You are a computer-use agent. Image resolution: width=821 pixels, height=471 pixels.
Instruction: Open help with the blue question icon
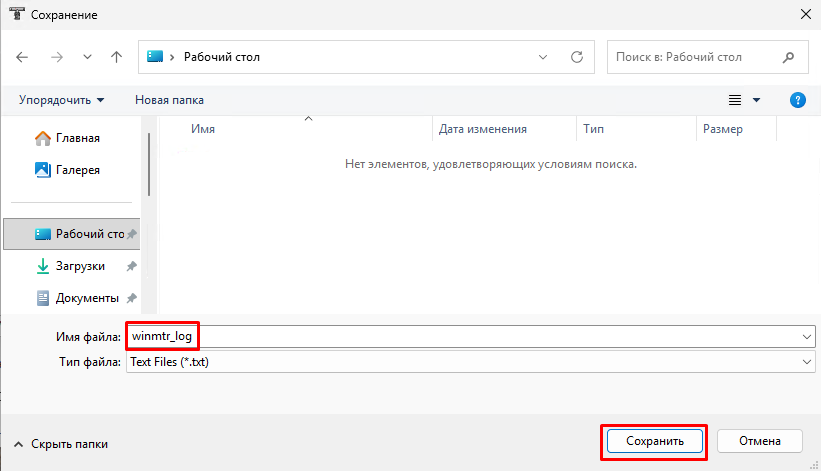[x=797, y=100]
